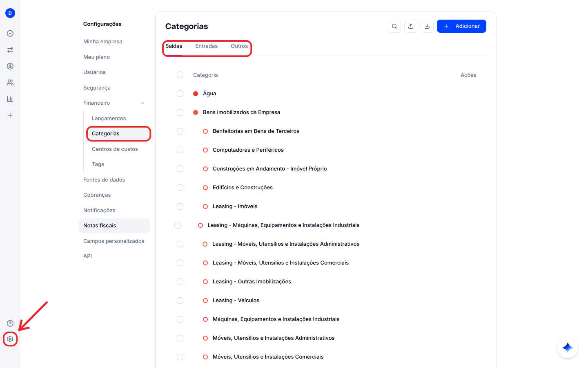588x368 pixels.
Task: Open the API settings link
Action: (87, 256)
